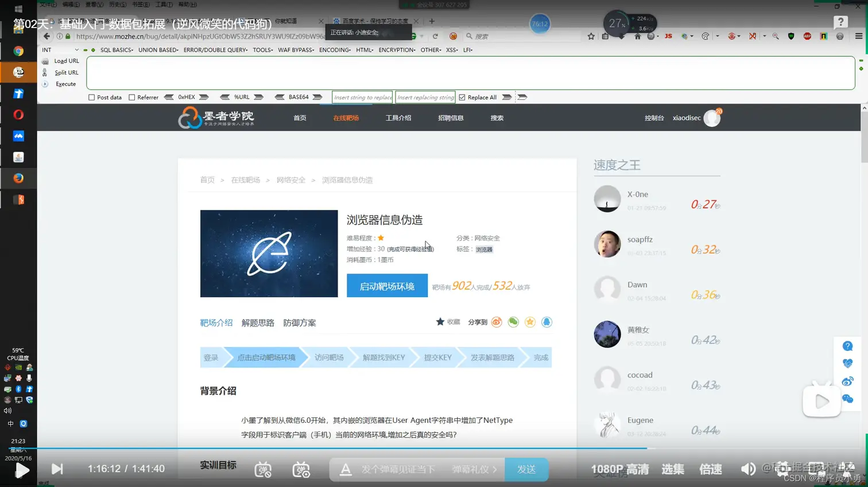Click the browser back arrow

pos(46,36)
